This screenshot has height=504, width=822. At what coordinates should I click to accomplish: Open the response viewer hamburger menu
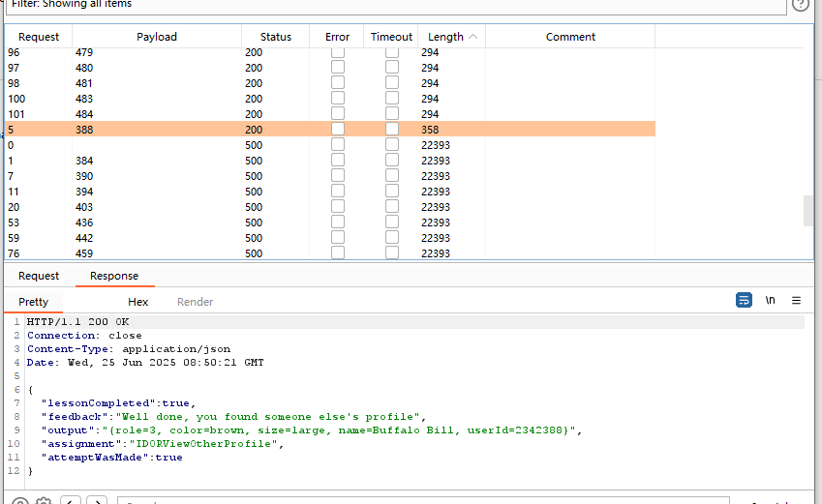point(797,301)
